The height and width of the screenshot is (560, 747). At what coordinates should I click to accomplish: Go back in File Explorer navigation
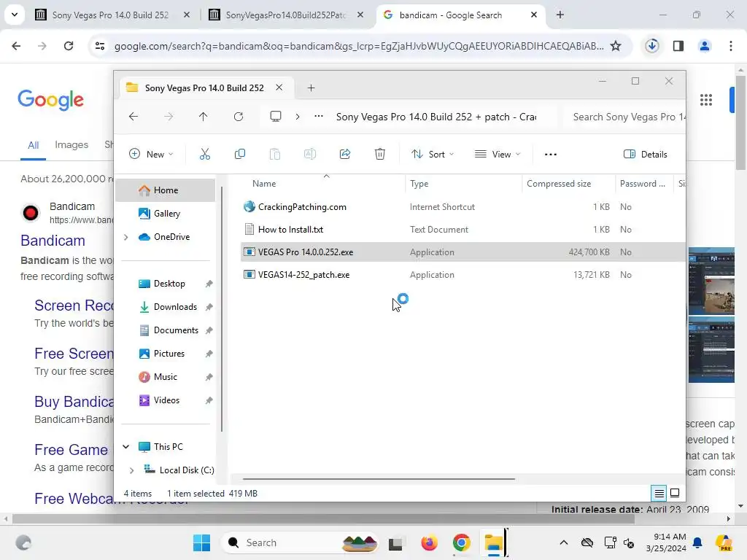(x=133, y=117)
